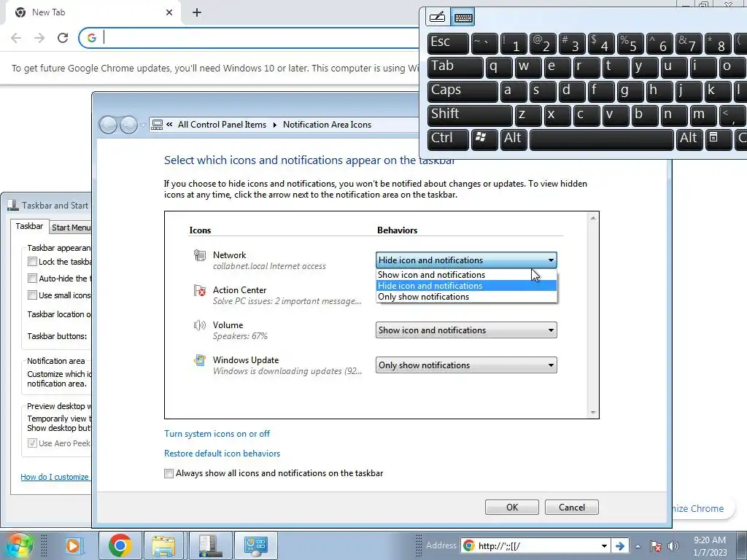747x560 pixels.
Task: Switch to Start Menu tab
Action: coord(71,227)
